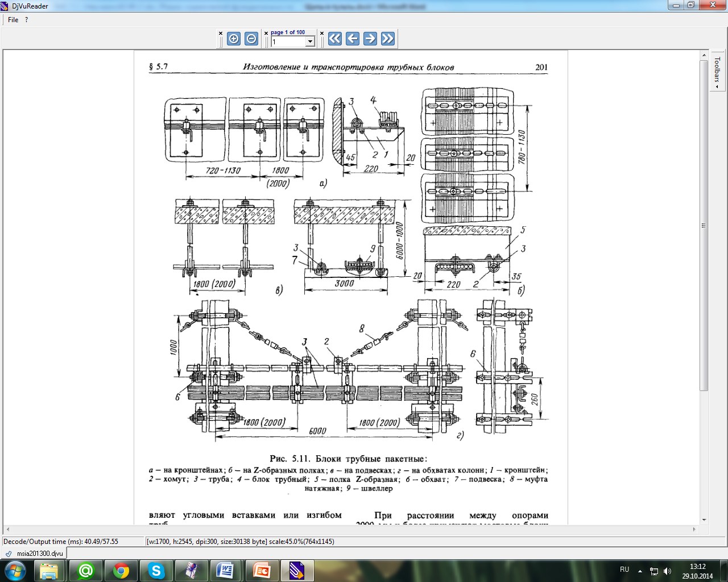The image size is (728, 582).
Task: Jump to last page with double-right arrow
Action: [x=388, y=38]
